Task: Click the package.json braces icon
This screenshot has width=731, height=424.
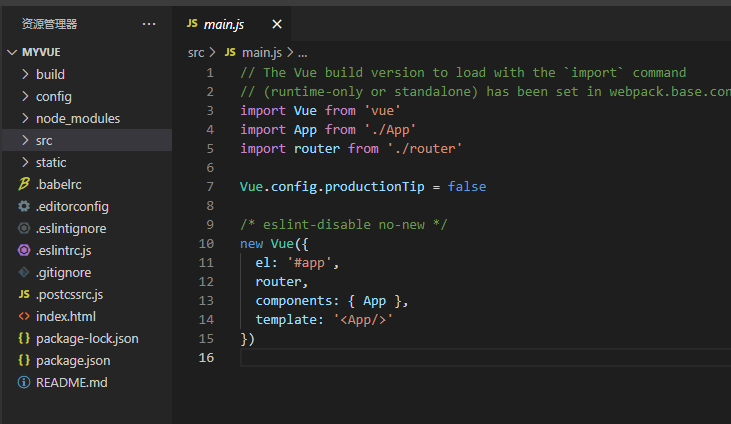Action: 24,360
